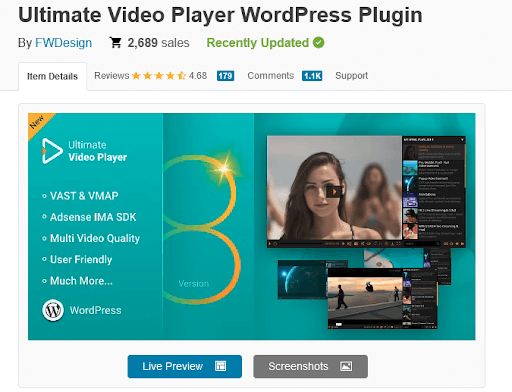This screenshot has height=392, width=512.
Task: Click the Much More... feature text
Action: 81,281
